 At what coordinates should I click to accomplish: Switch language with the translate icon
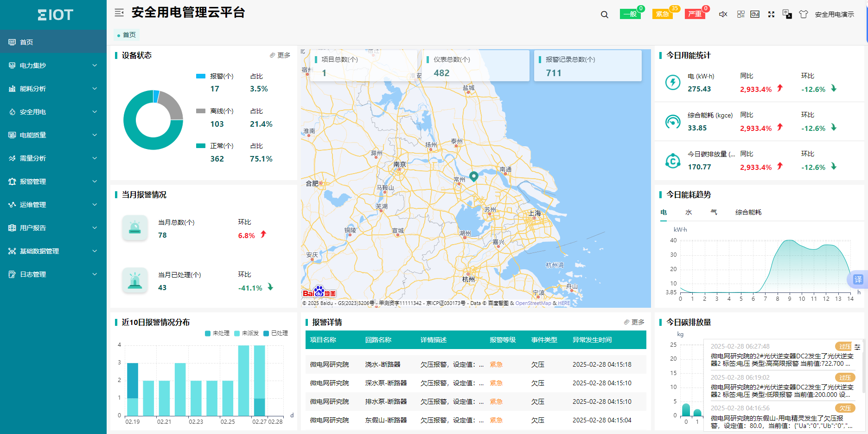pos(787,14)
